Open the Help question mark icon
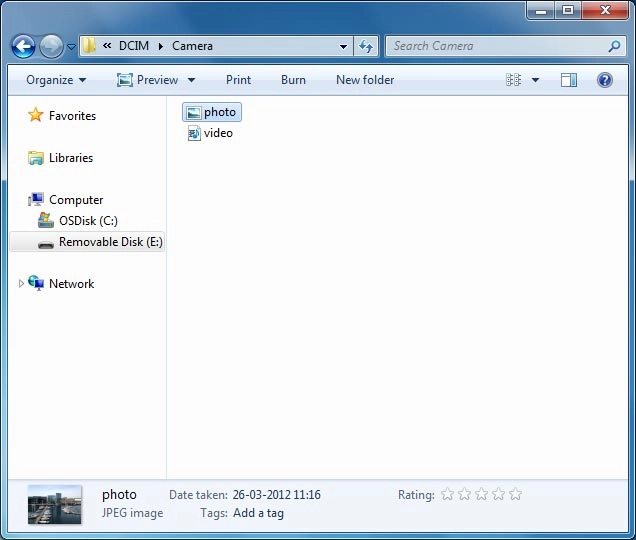 click(x=605, y=80)
